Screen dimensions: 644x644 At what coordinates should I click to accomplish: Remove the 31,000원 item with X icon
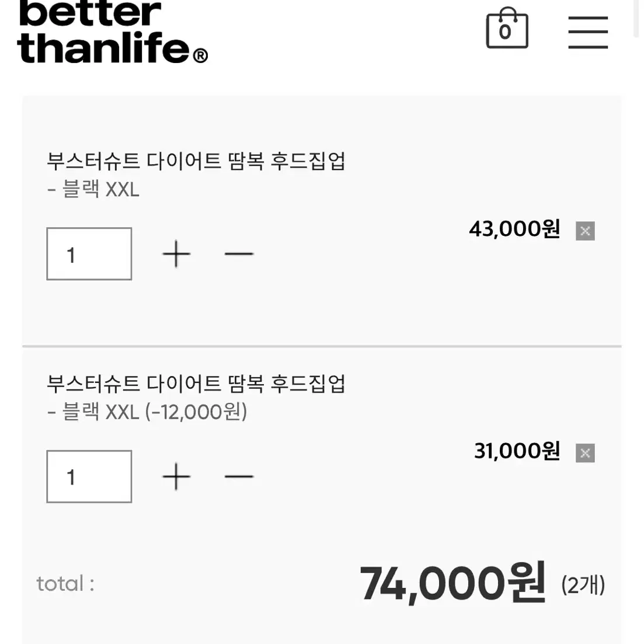(585, 453)
